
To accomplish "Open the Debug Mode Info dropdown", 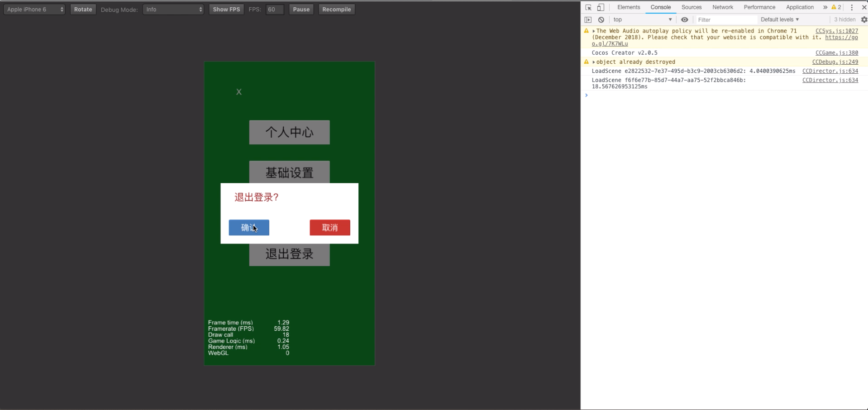I will (x=173, y=9).
